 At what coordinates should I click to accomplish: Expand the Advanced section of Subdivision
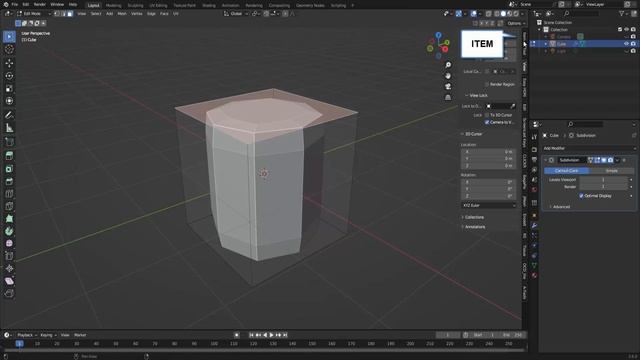pyautogui.click(x=561, y=207)
